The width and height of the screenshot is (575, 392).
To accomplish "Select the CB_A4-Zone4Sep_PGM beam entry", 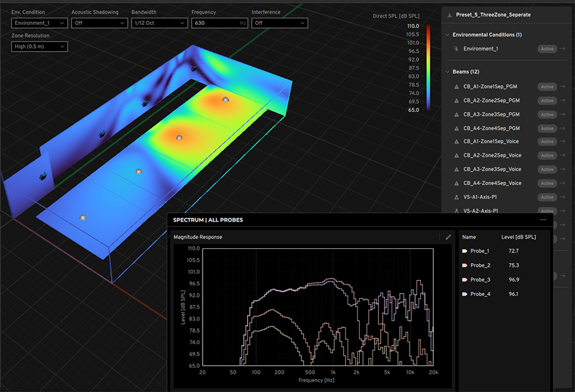I will point(491,128).
